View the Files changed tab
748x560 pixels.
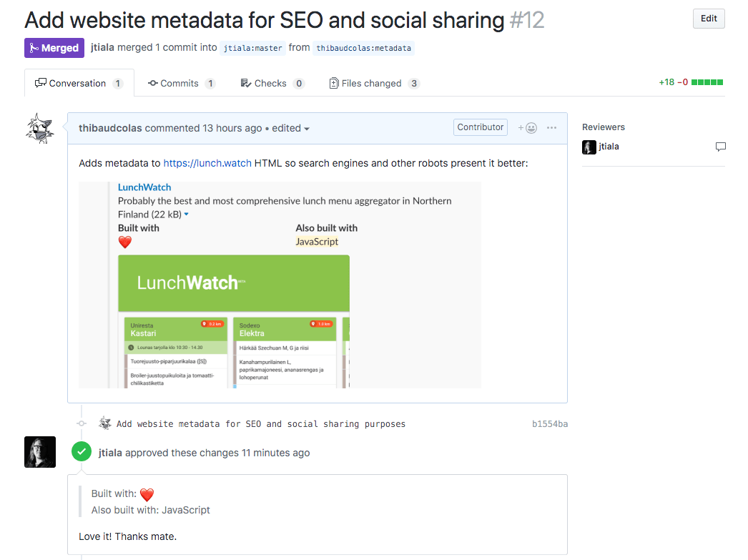[x=374, y=83]
